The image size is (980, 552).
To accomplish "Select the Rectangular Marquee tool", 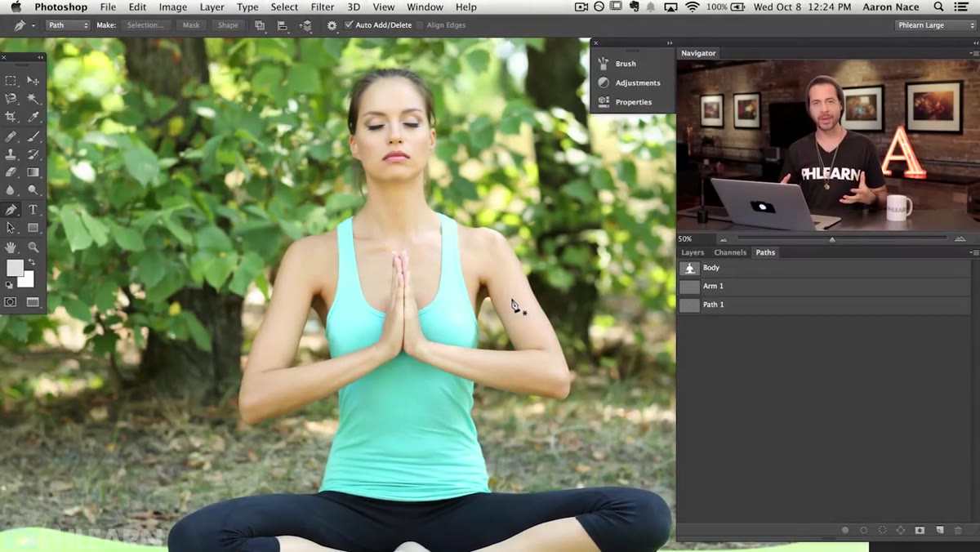I will tap(11, 81).
